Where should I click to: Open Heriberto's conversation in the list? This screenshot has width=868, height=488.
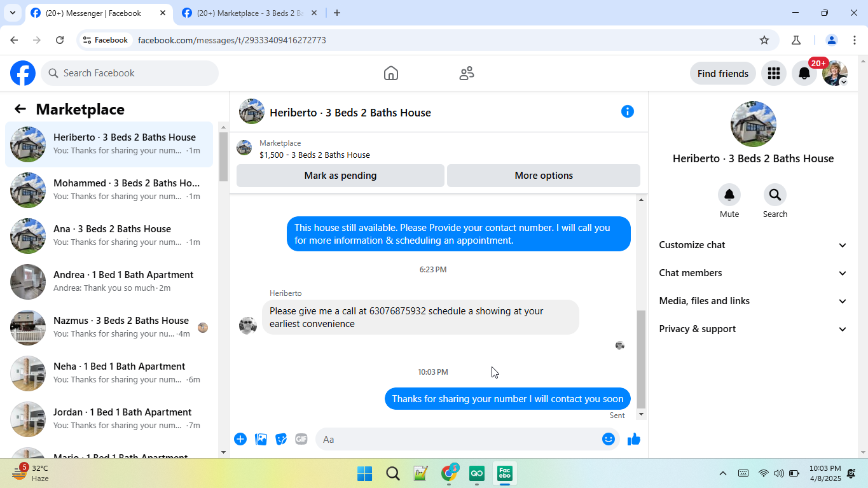(109, 144)
